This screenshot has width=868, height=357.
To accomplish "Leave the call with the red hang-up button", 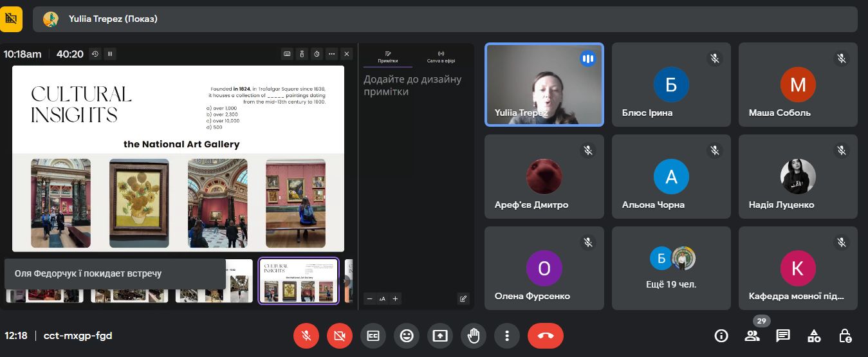I will [546, 335].
